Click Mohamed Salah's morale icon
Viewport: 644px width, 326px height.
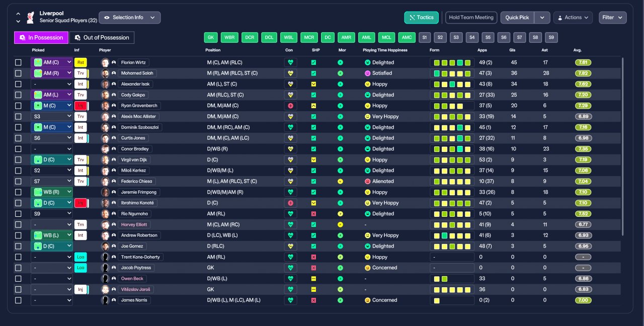tap(340, 73)
